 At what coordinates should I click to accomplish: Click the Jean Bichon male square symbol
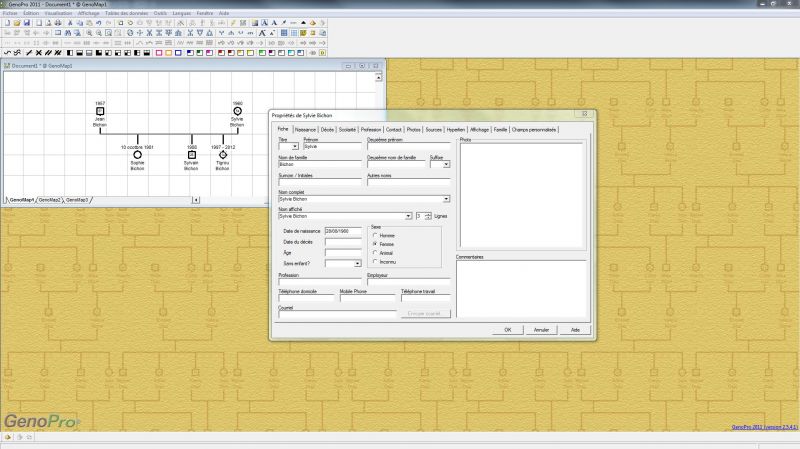coord(100,111)
